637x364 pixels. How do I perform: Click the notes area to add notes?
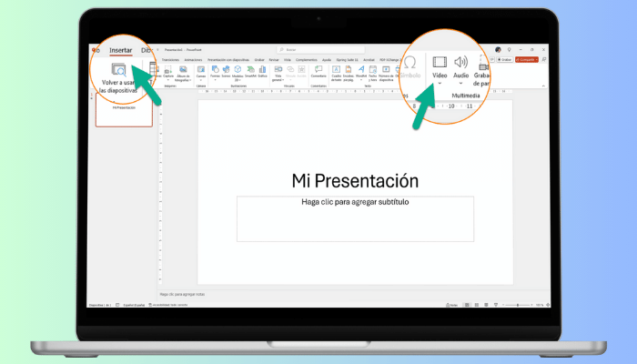pos(353,294)
